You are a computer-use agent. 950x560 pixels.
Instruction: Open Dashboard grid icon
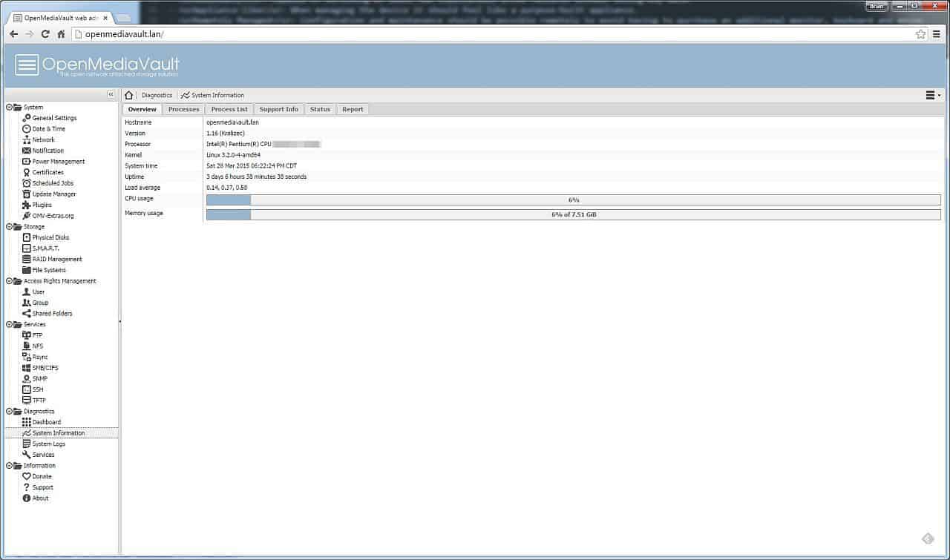(27, 422)
